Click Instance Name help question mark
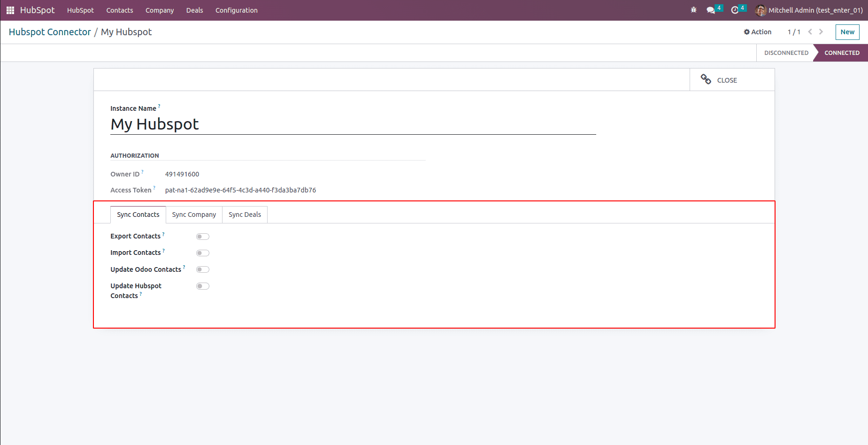 (x=159, y=106)
